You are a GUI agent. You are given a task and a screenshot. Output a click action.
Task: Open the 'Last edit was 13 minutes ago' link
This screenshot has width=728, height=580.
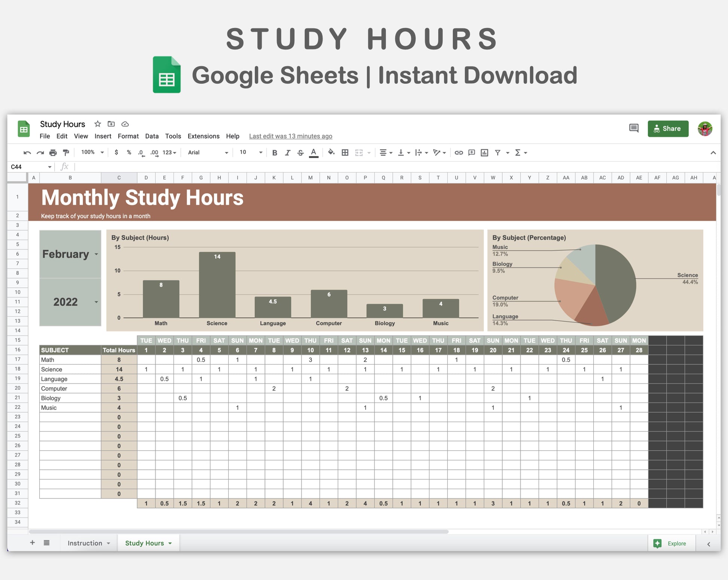point(290,136)
